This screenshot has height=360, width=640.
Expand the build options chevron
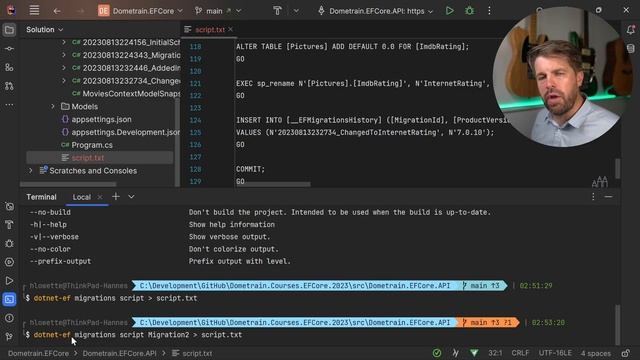296,11
